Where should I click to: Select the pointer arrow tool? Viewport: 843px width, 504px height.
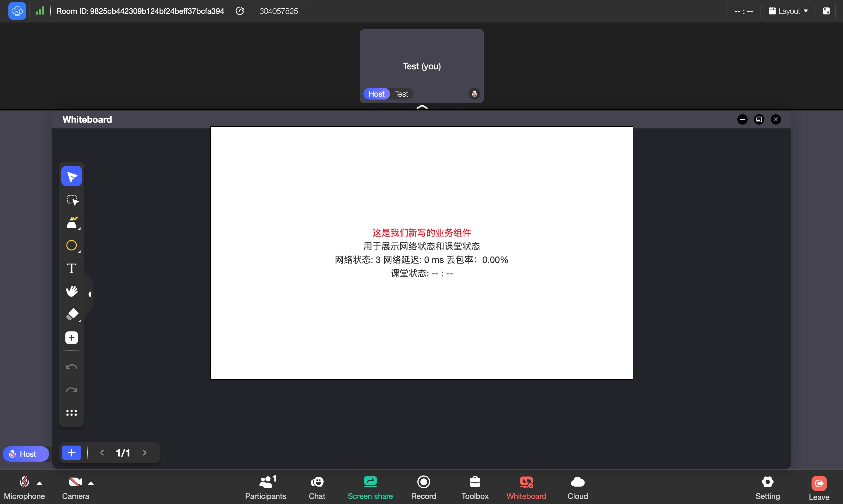click(x=71, y=176)
